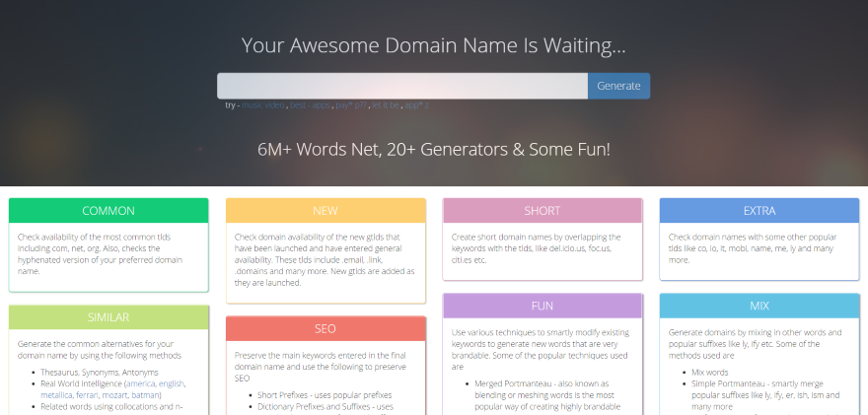Try the 'let it be' example link
This screenshot has width=868, height=415.
[386, 104]
